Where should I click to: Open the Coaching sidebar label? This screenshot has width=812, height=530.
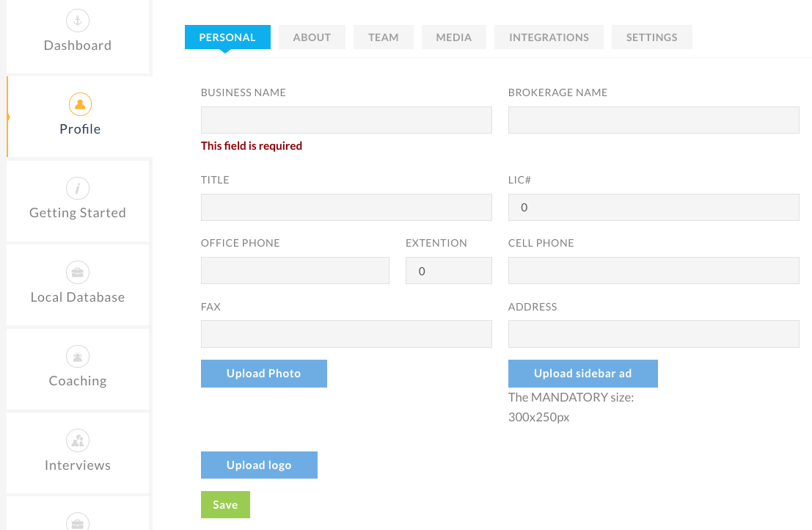(78, 381)
